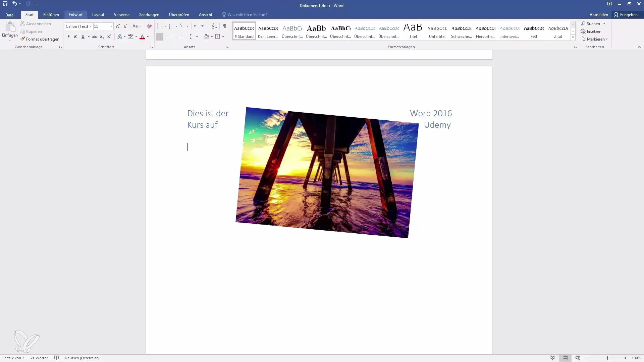Screen dimensions: 644x362
Task: Click the 130% zoom level
Action: point(636,358)
